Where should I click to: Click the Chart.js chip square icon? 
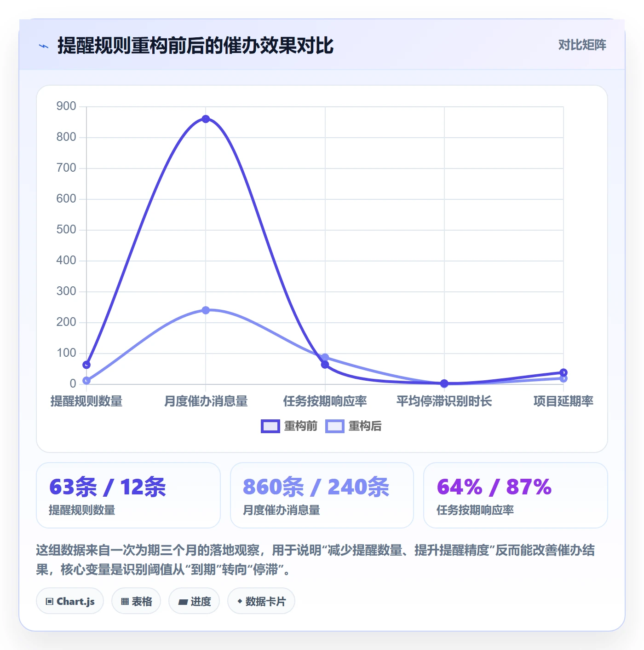(50, 602)
